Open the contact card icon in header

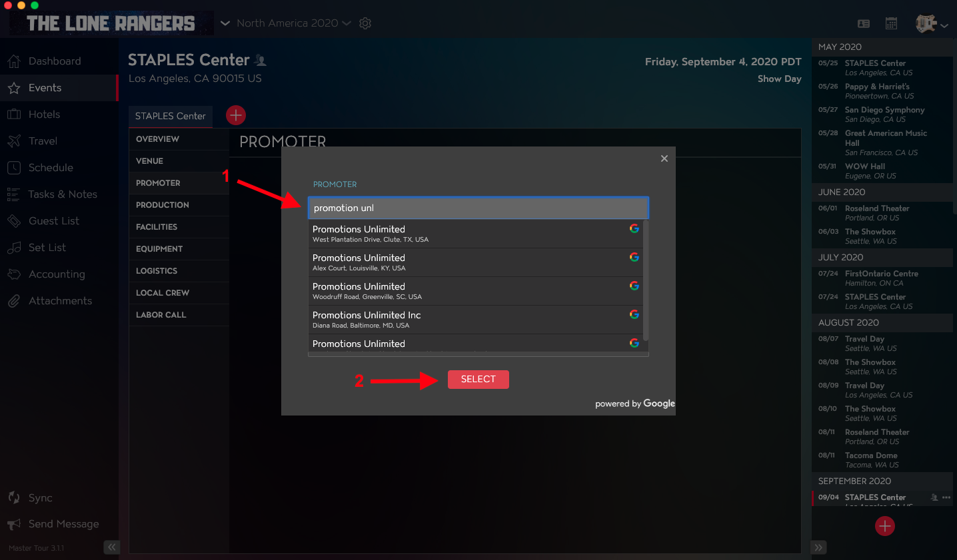click(x=864, y=23)
